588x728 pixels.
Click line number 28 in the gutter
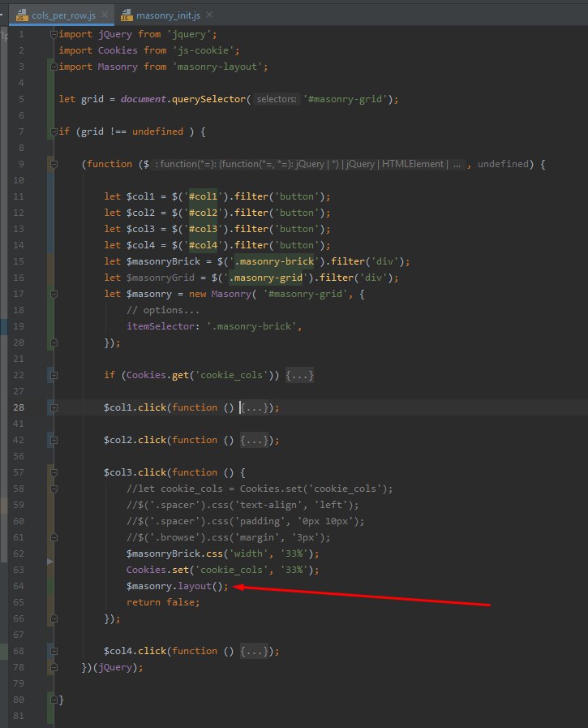coord(19,407)
